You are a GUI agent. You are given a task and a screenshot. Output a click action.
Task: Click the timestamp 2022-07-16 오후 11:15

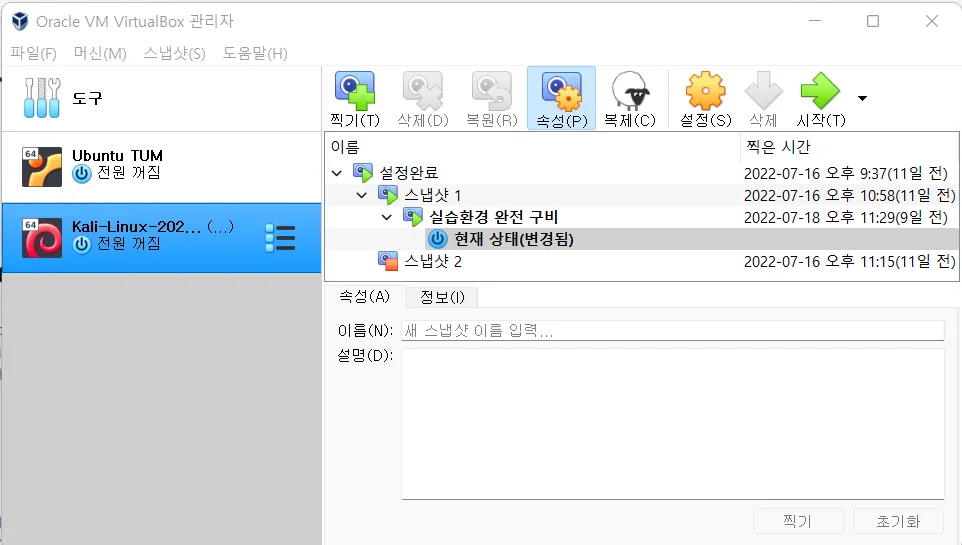point(850,262)
